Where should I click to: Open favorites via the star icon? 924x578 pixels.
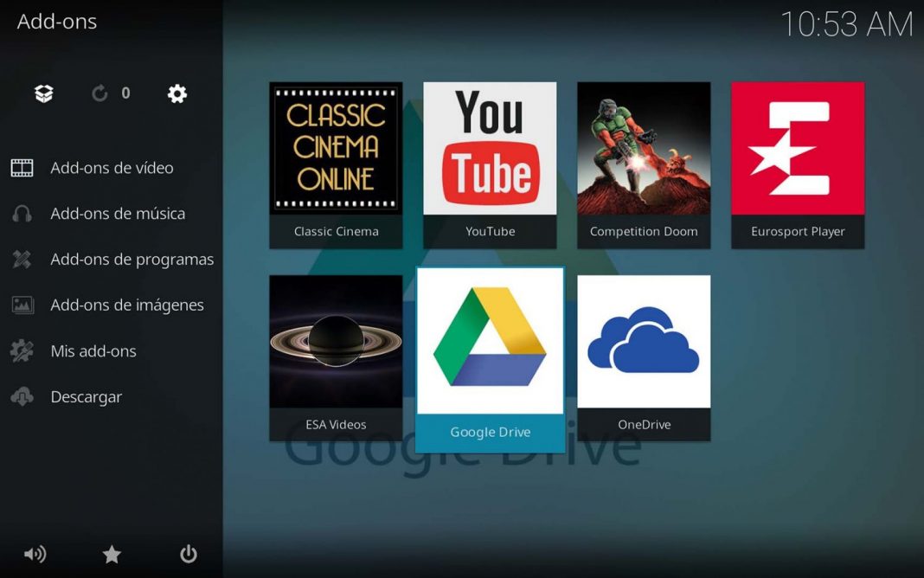[x=112, y=555]
